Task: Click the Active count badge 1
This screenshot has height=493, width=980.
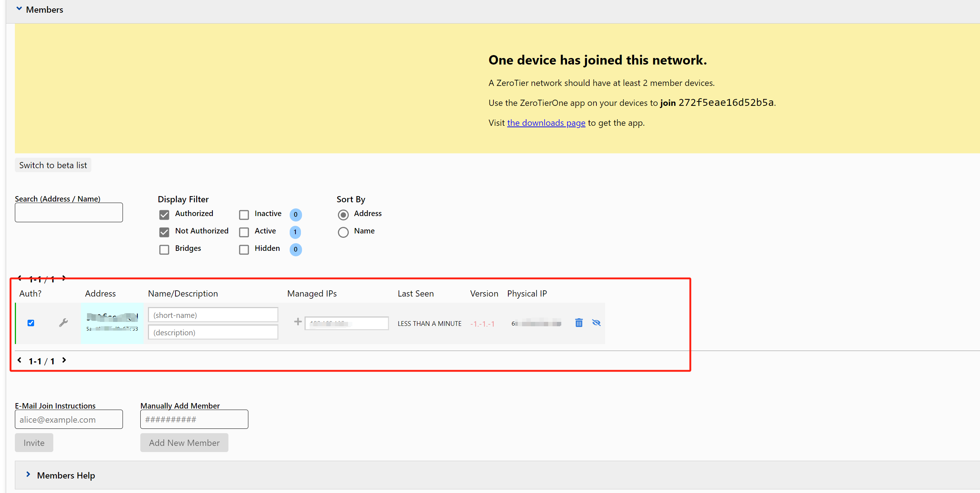Action: coord(295,232)
